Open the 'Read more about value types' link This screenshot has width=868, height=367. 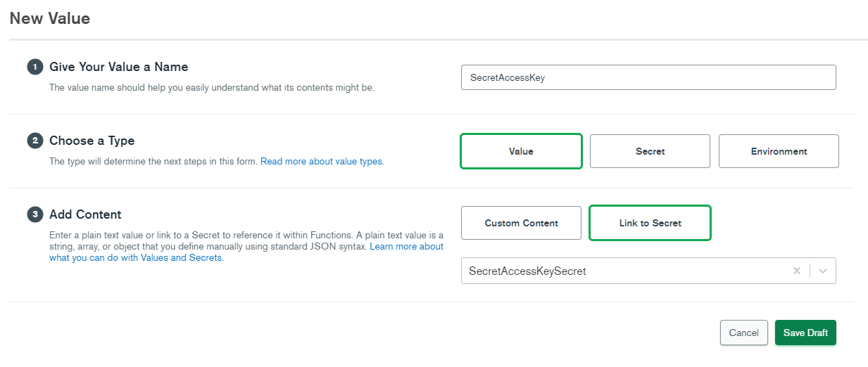tap(322, 162)
